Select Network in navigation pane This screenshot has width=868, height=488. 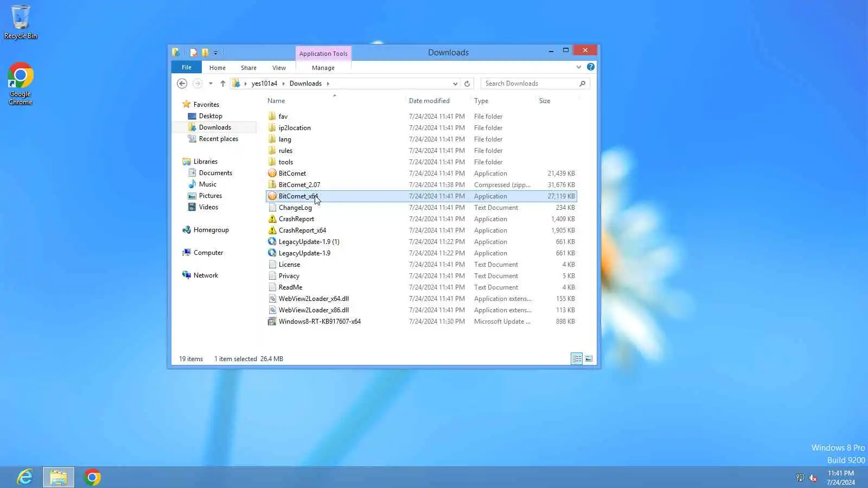point(206,275)
